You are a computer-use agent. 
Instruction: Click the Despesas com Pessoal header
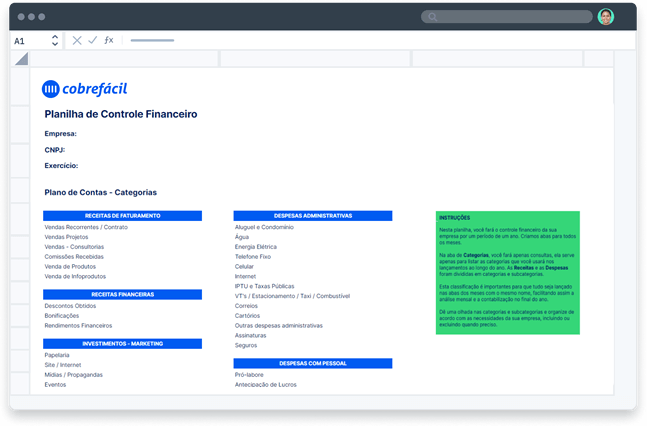[313, 363]
